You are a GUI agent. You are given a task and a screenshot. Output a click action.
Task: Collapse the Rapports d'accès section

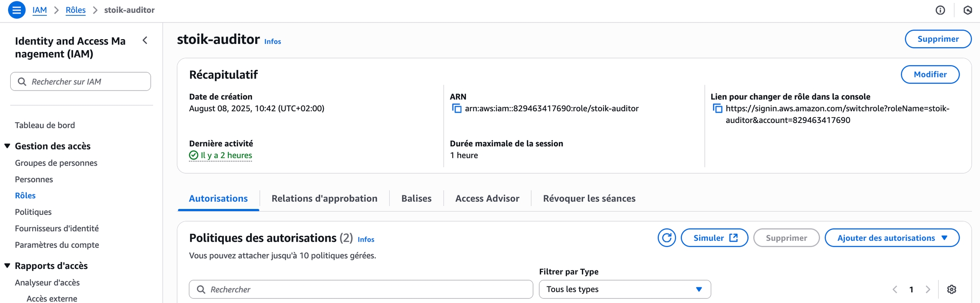coord(8,266)
